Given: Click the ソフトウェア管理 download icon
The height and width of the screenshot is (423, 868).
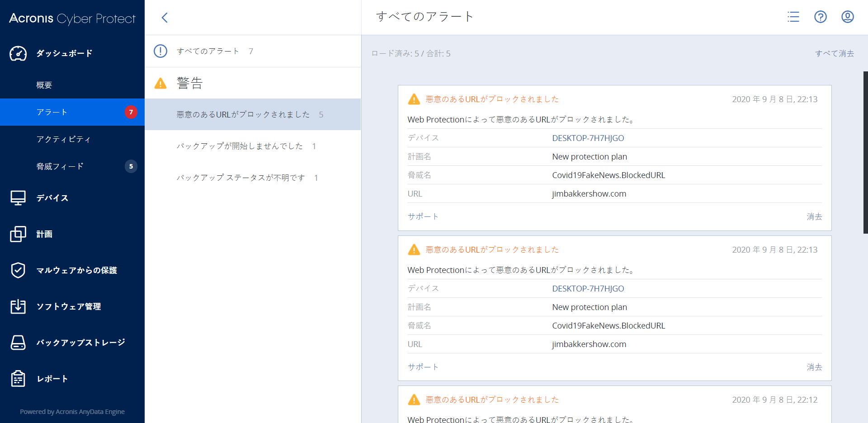Looking at the screenshot, I should (18, 306).
